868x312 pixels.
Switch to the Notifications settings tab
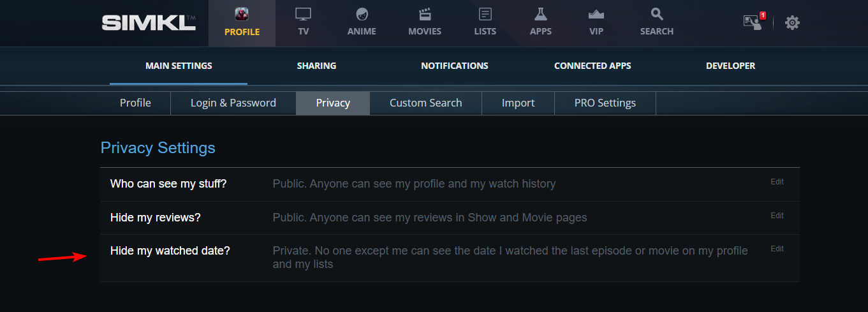click(x=454, y=66)
